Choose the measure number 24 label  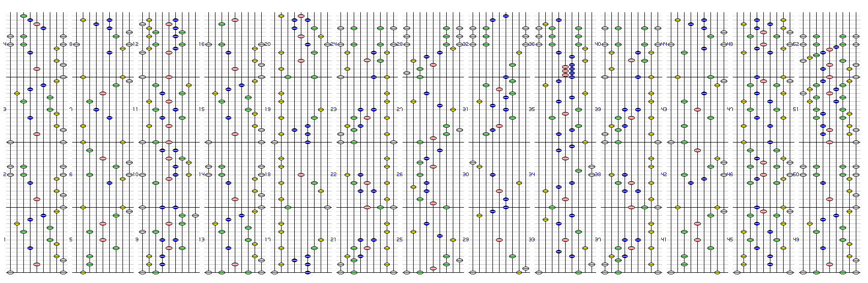[x=333, y=44]
